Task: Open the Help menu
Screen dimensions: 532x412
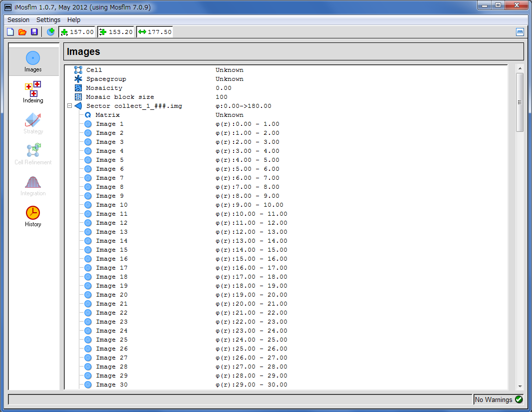Action: (x=74, y=20)
